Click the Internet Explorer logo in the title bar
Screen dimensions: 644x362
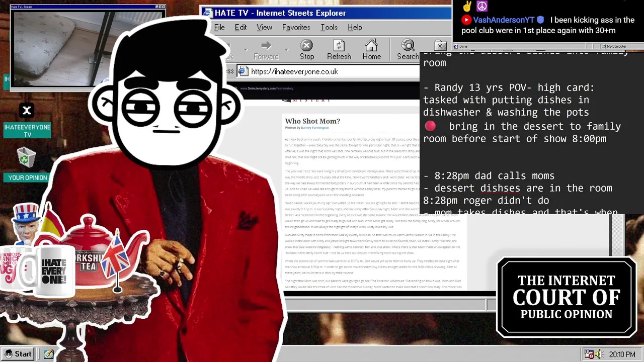(x=207, y=13)
